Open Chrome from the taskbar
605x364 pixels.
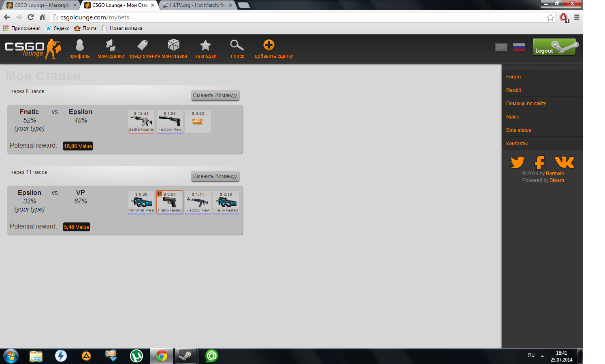161,356
